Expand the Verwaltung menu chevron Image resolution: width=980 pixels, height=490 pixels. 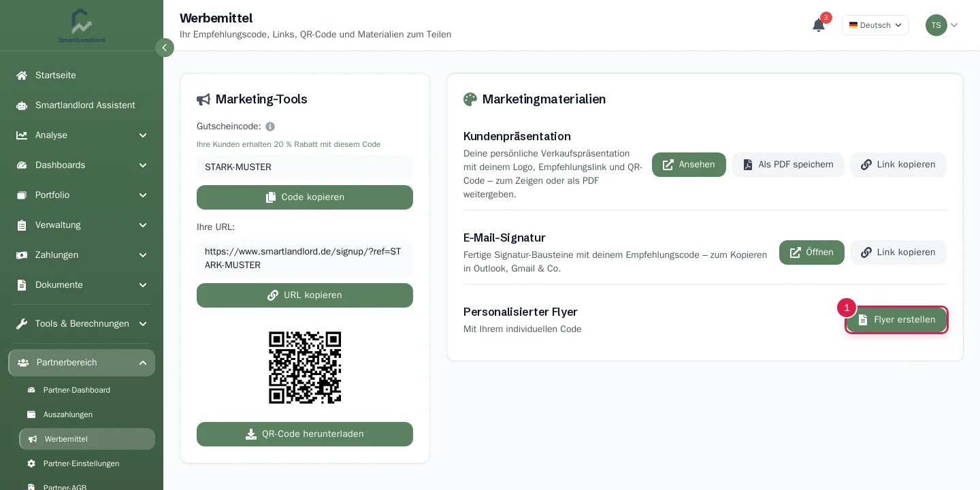tap(143, 225)
